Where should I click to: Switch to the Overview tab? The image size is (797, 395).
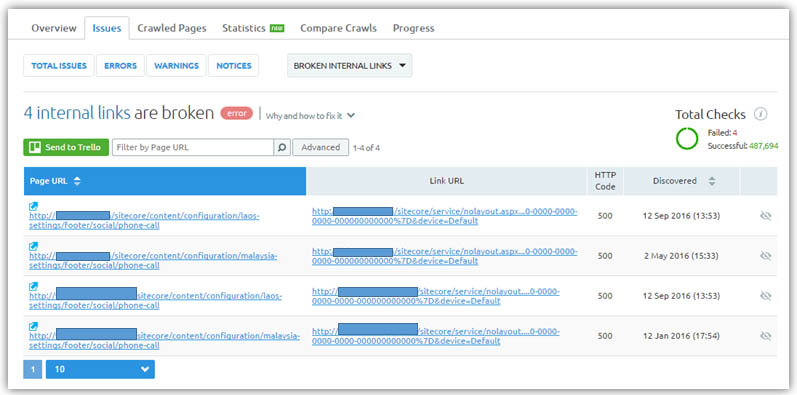[54, 28]
